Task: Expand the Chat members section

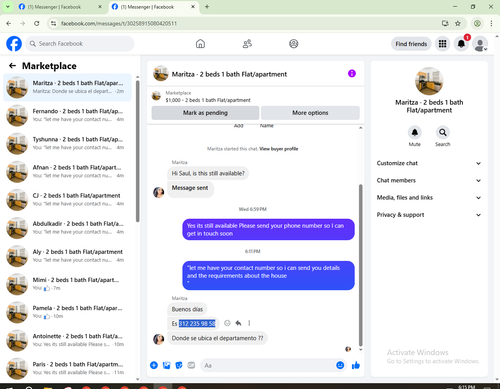Action: pyautogui.click(x=429, y=180)
